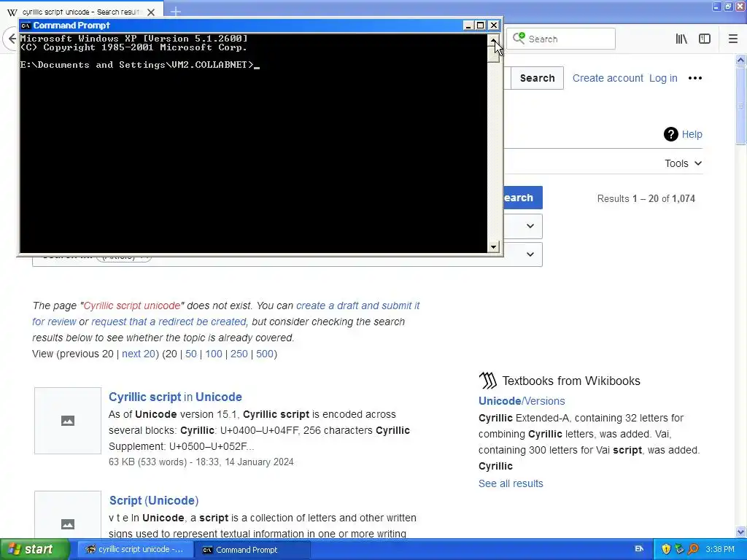Open Firefox hamburger menu
747x560 pixels.
pos(733,39)
